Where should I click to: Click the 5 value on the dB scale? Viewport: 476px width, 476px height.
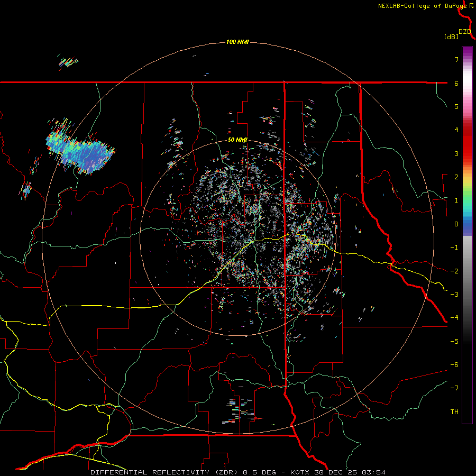(456, 106)
